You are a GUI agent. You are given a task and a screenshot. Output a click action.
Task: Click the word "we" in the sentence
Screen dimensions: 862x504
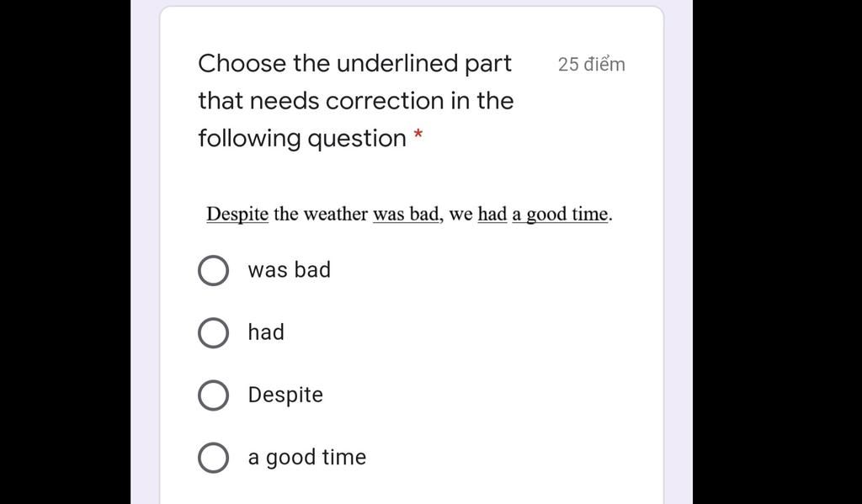(460, 215)
